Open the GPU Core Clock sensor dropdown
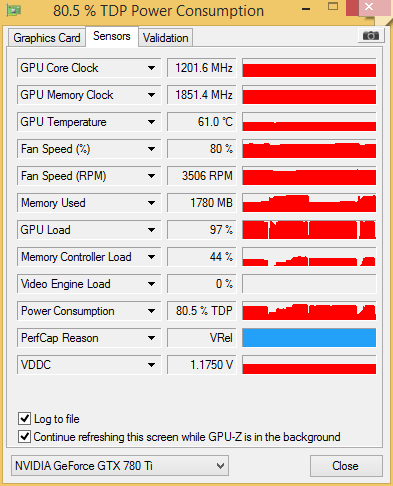 pyautogui.click(x=151, y=68)
